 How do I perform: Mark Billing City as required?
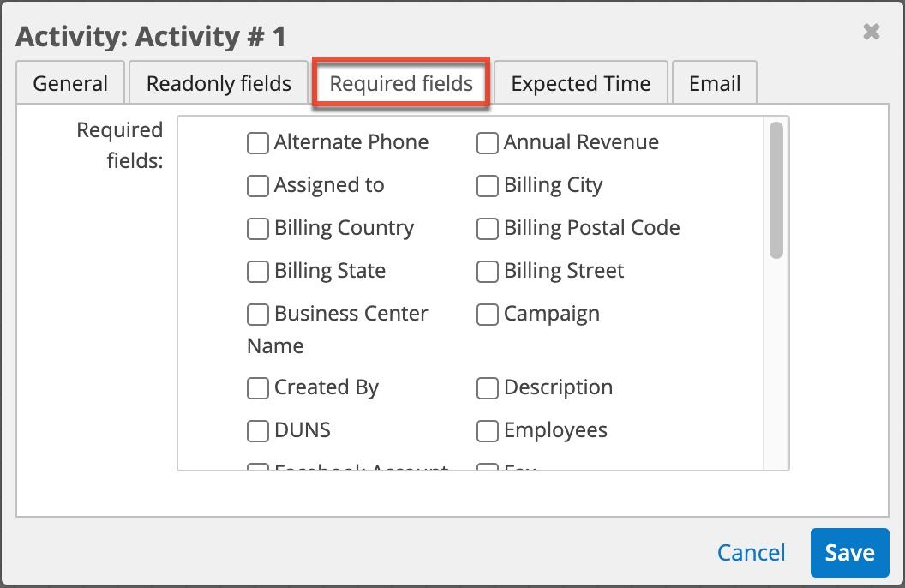point(488,186)
